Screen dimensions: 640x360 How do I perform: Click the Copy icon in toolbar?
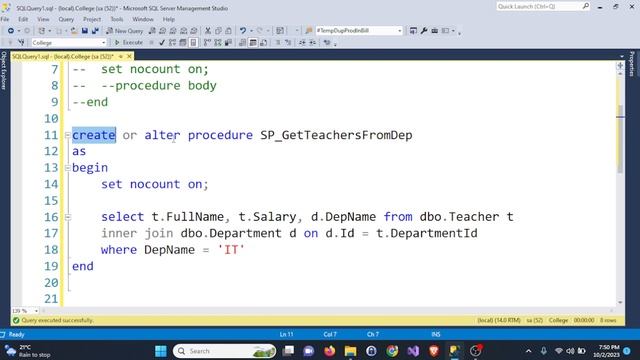click(218, 31)
